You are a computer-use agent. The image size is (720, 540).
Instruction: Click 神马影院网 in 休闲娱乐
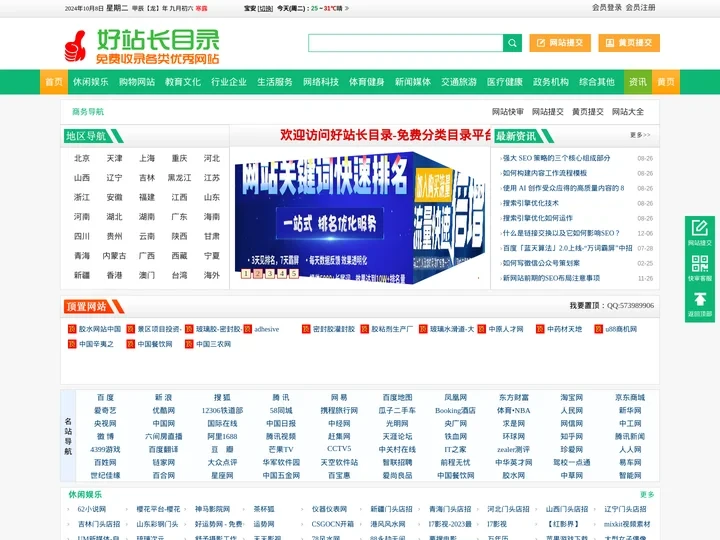point(212,509)
